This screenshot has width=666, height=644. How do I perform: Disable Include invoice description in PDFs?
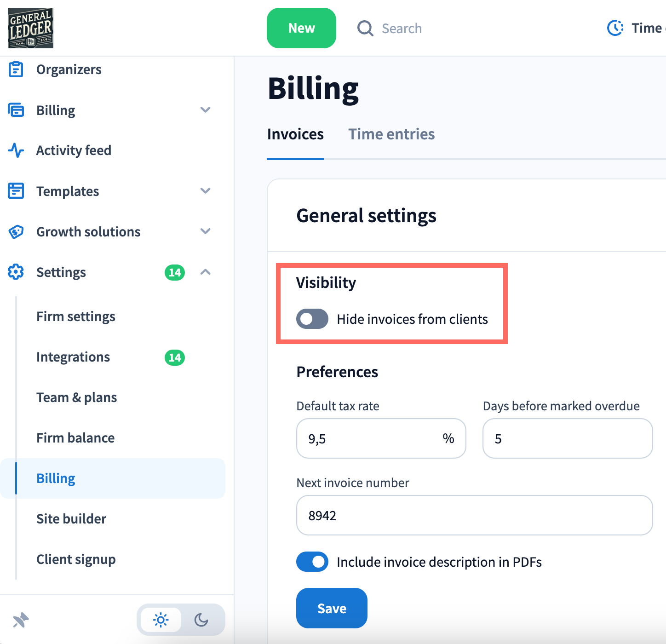(x=312, y=562)
